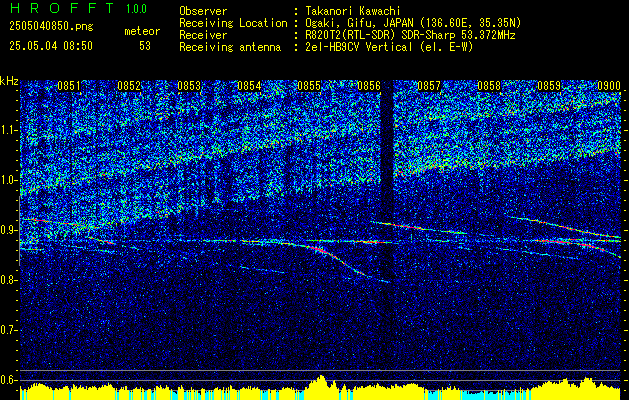The height and width of the screenshot is (400, 629).
Task: Select the version number 1.0.0
Action: point(136,8)
